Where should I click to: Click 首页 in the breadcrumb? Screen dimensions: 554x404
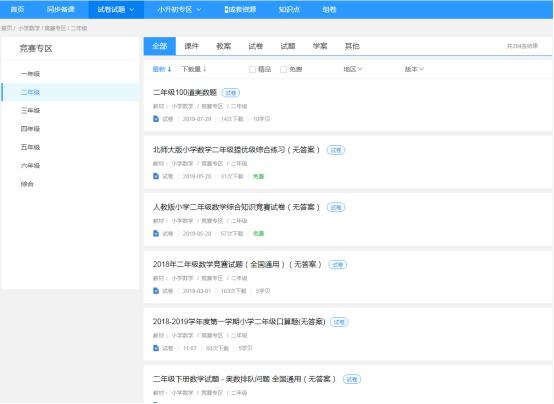6,28
